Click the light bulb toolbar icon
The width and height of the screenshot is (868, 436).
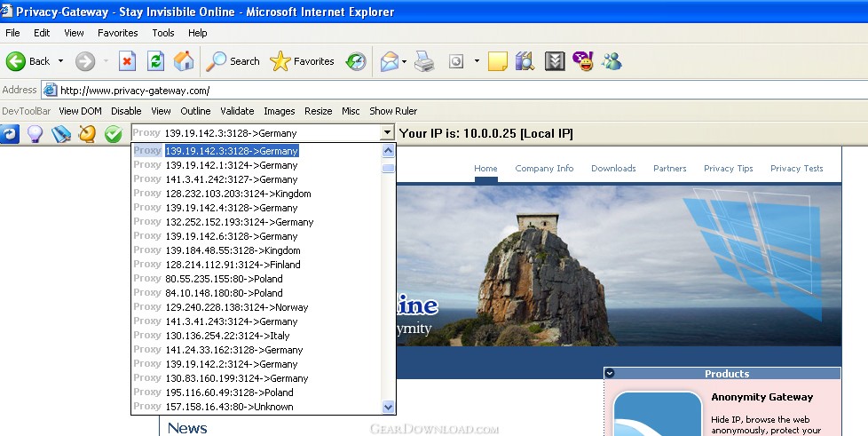click(36, 133)
